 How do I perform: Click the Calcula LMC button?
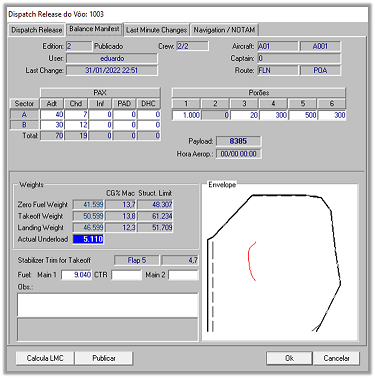coord(45,358)
